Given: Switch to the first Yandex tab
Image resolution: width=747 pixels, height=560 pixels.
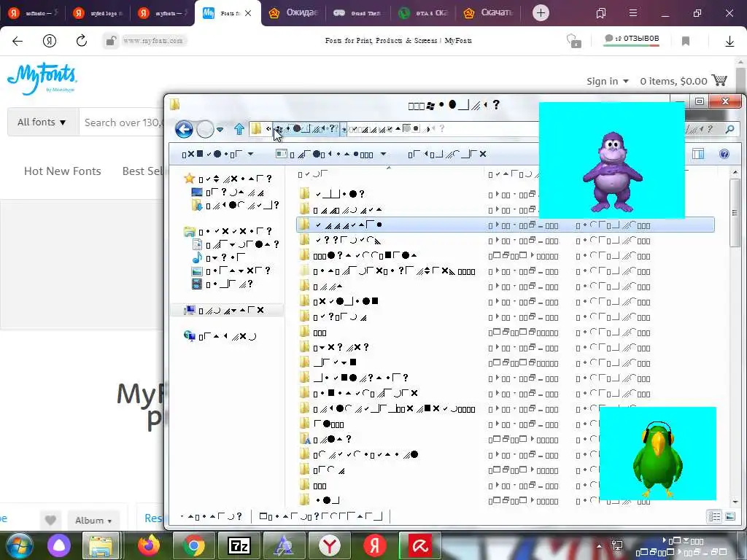Looking at the screenshot, I should (x=32, y=13).
